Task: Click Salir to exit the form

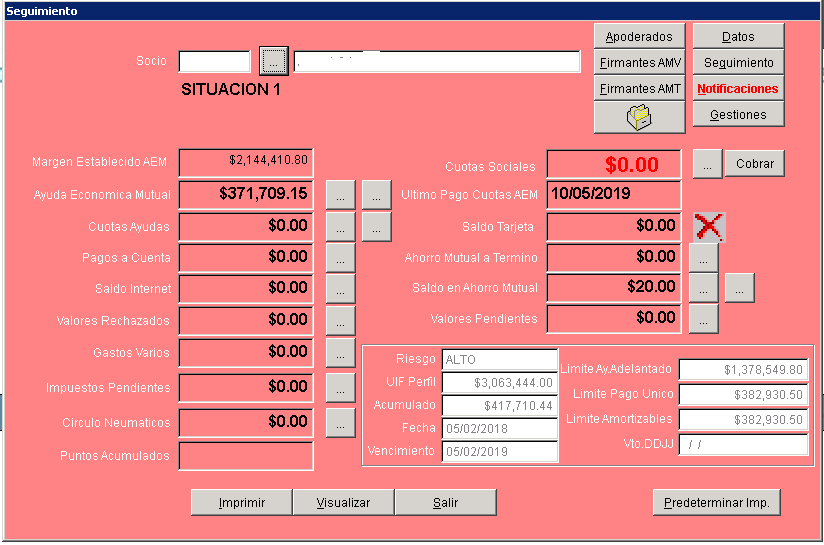Action: 445,502
